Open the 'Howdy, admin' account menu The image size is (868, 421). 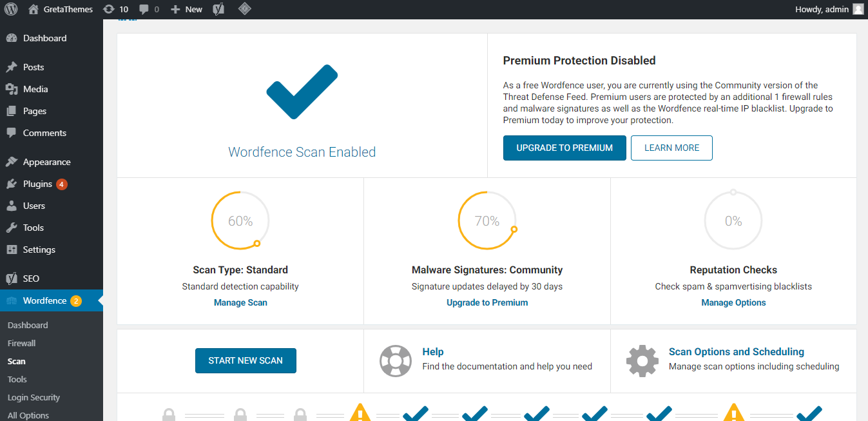pyautogui.click(x=822, y=9)
